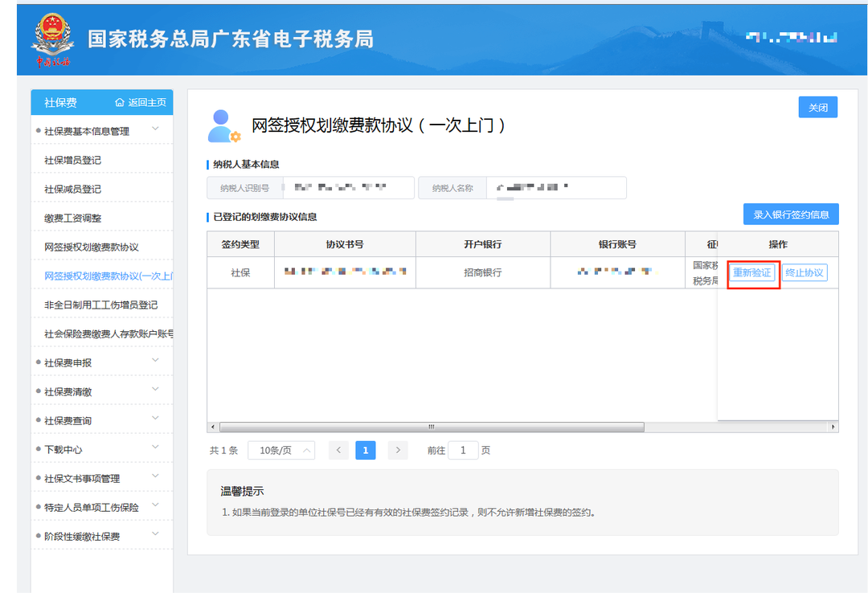The height and width of the screenshot is (593, 868).
Task: Expand the 阶段性缓缴社保费 chevron
Action: (x=156, y=534)
